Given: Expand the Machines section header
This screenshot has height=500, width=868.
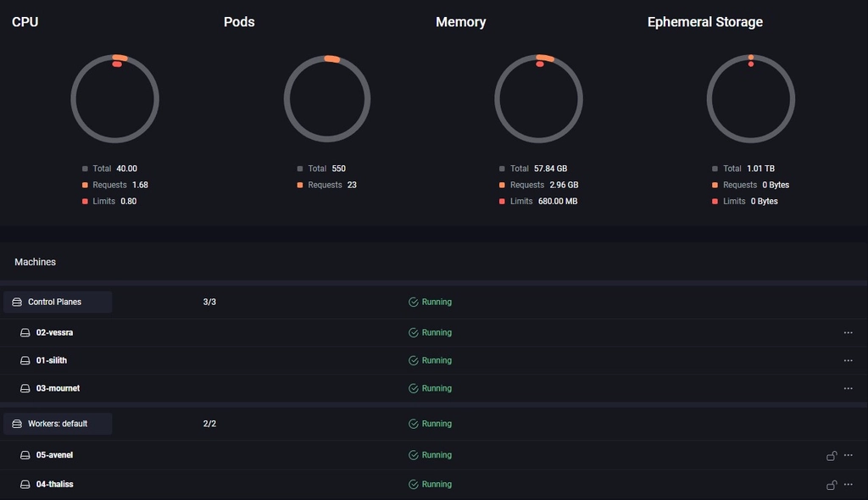Looking at the screenshot, I should pos(35,262).
